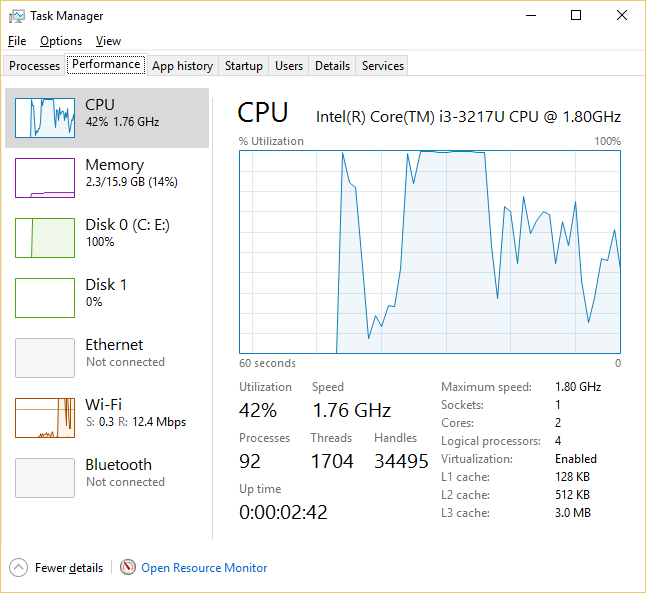
Task: Click the Logical processors label
Action: coord(491,441)
